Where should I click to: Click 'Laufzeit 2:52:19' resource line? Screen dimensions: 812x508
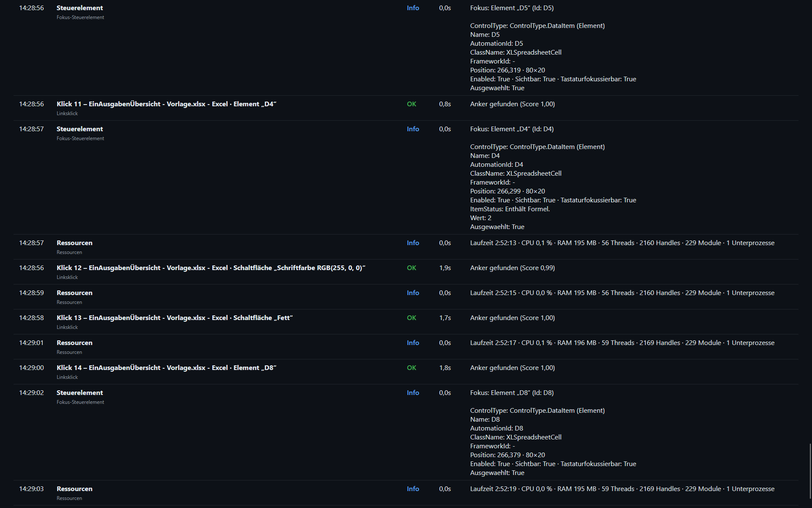(622, 489)
